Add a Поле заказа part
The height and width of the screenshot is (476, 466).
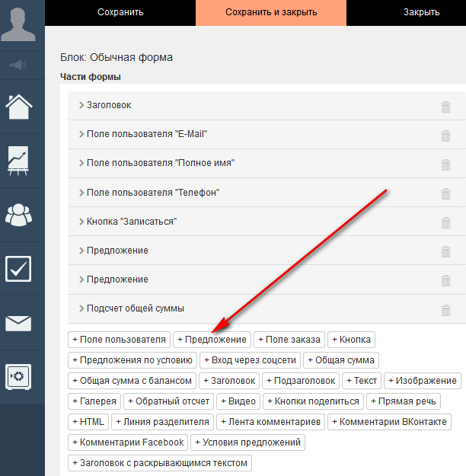289,340
